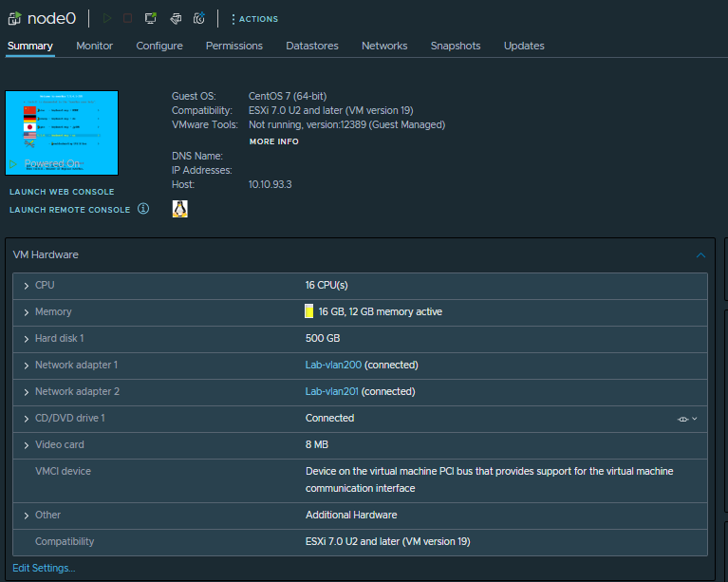Expand Network adapter 1 details
The image size is (728, 582).
click(x=26, y=365)
